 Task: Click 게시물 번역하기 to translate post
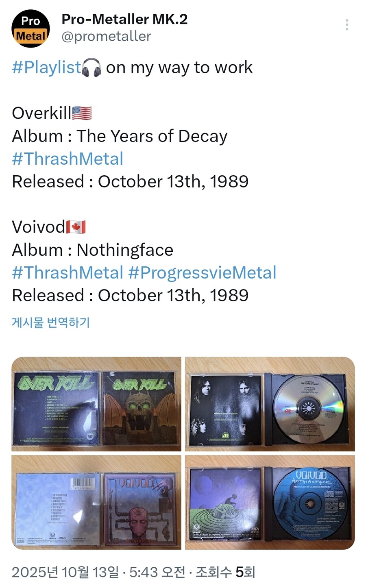click(x=51, y=322)
